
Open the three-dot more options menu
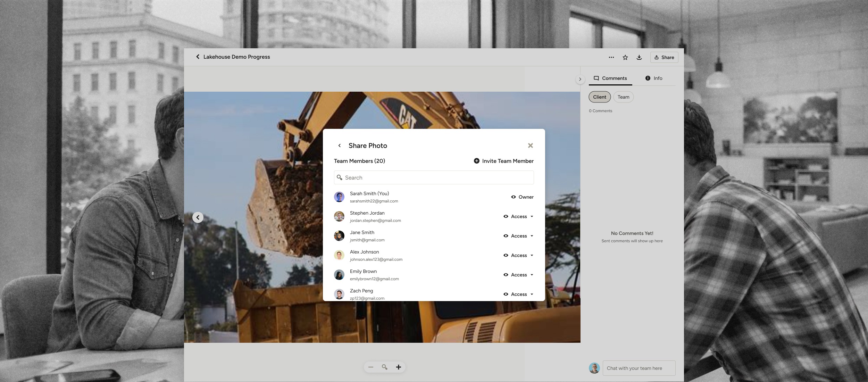pos(611,57)
